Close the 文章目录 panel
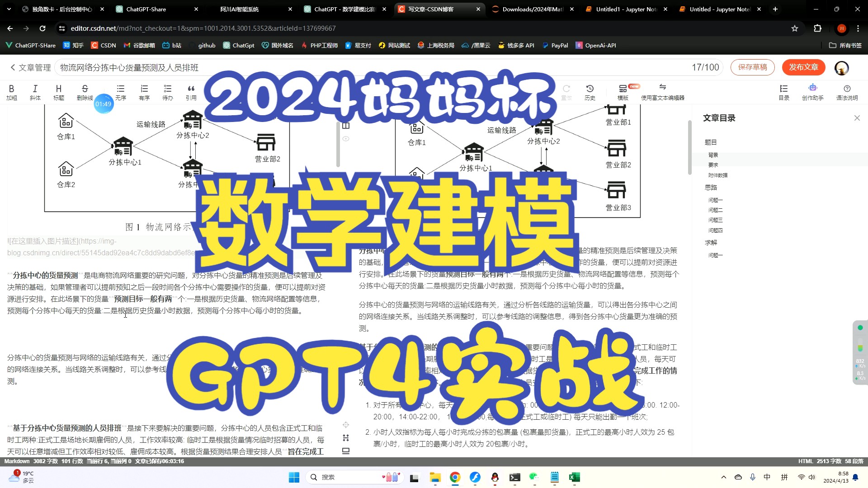This screenshot has width=868, height=488. click(857, 118)
